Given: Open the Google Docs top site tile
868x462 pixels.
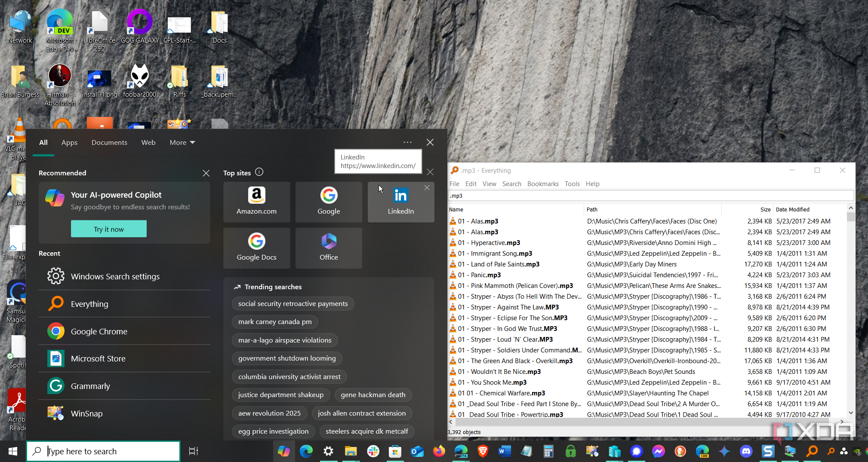Looking at the screenshot, I should 256,248.
